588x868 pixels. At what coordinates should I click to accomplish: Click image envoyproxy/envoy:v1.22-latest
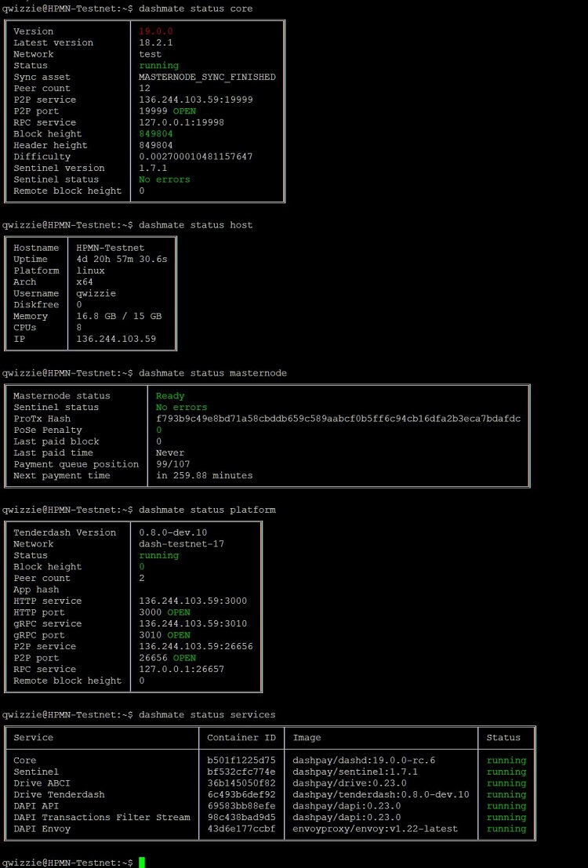[376, 829]
